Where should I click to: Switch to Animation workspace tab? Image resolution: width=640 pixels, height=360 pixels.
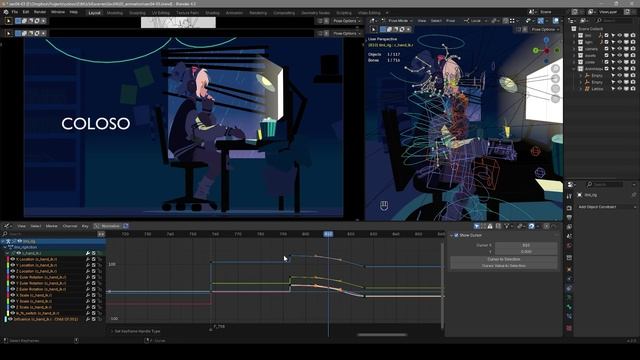point(234,13)
